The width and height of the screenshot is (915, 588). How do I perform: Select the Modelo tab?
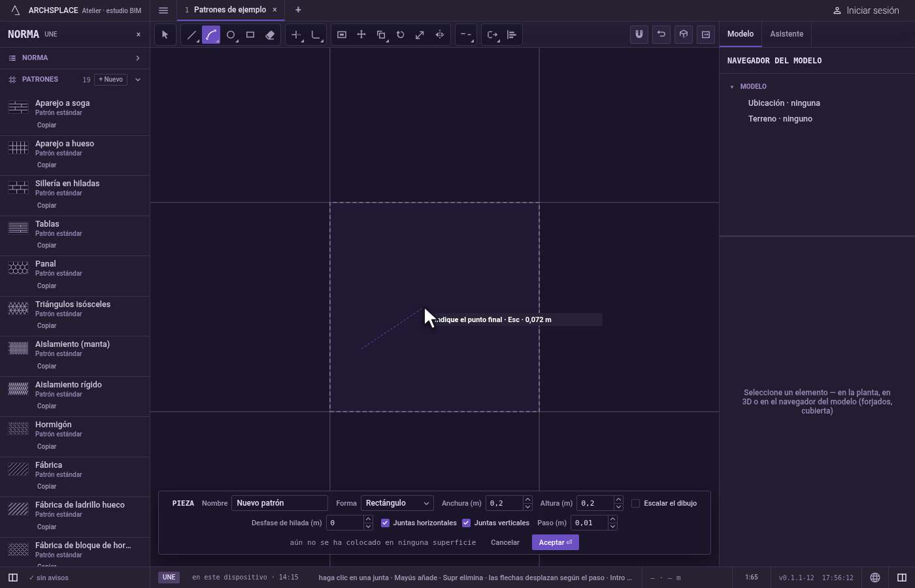(740, 34)
